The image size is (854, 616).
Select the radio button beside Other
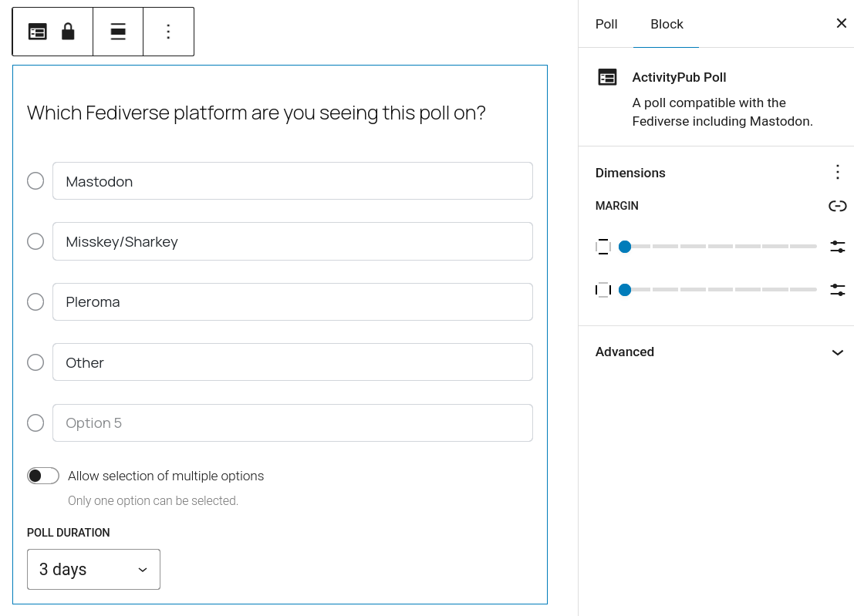[x=35, y=362]
